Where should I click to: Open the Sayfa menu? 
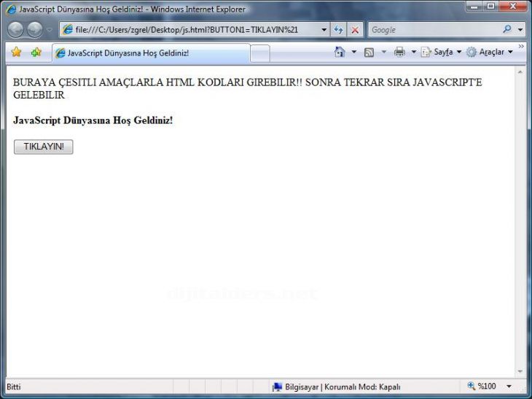click(x=441, y=53)
